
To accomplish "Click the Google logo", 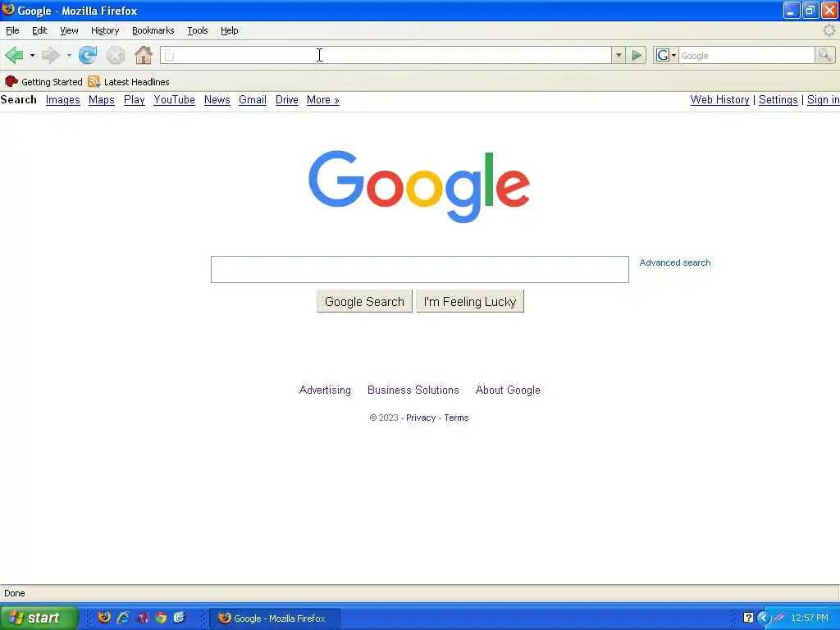I will (419, 186).
